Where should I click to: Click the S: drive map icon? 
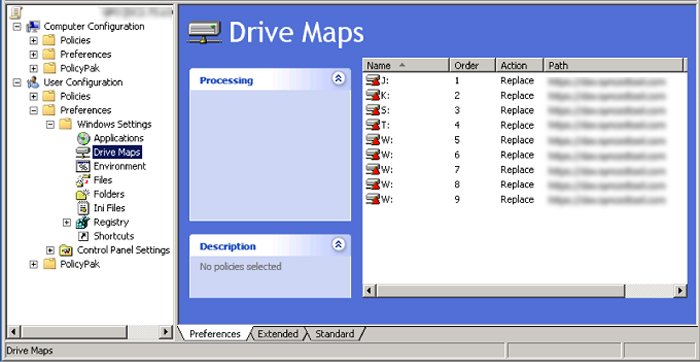pos(373,110)
